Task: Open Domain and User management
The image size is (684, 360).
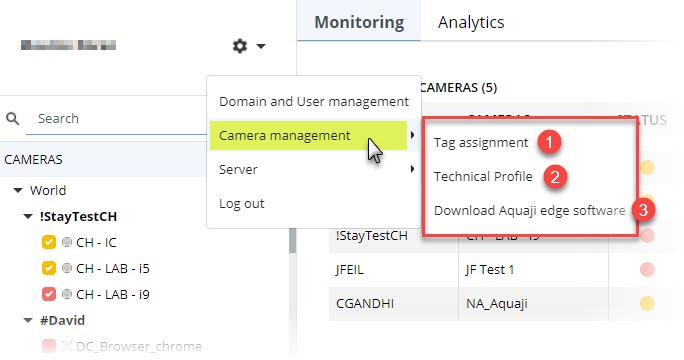Action: 314,101
